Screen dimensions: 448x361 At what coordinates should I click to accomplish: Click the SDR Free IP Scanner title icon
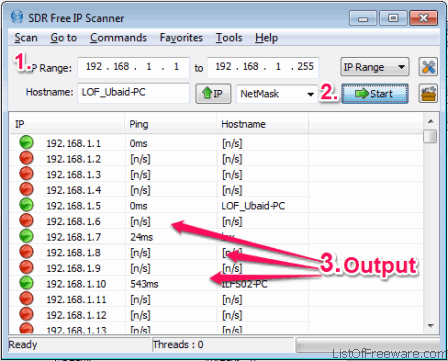point(17,17)
